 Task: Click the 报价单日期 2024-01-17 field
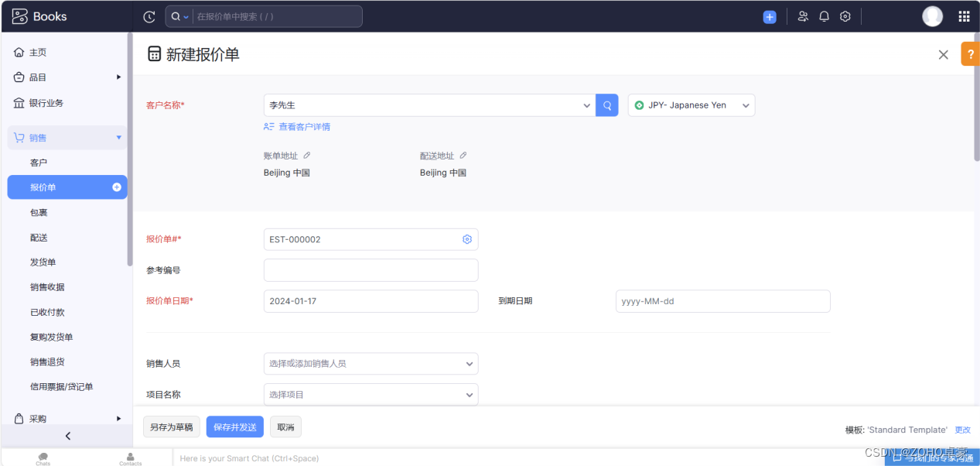371,301
